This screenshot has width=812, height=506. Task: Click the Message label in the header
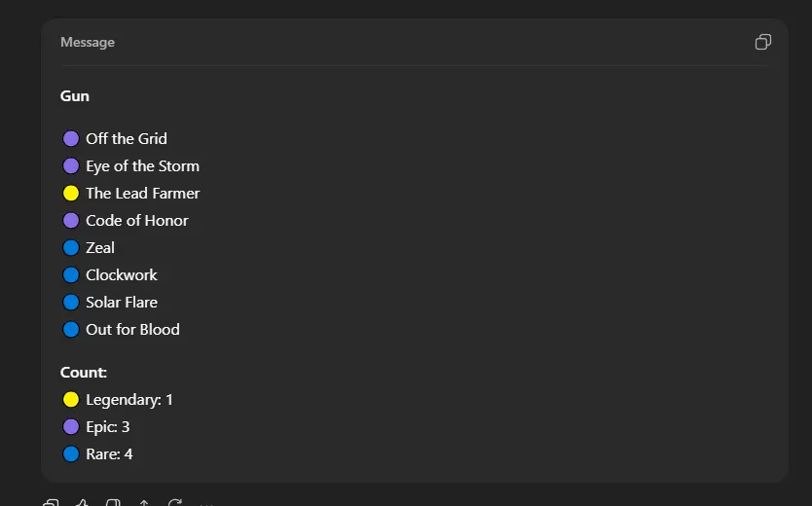pyautogui.click(x=88, y=43)
